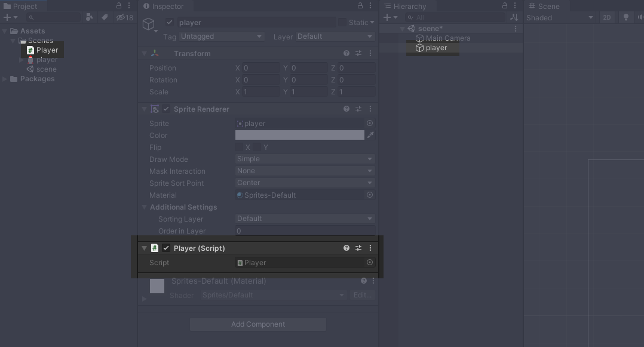This screenshot has height=347, width=644.
Task: Expand the player sprite asset
Action: (22, 60)
